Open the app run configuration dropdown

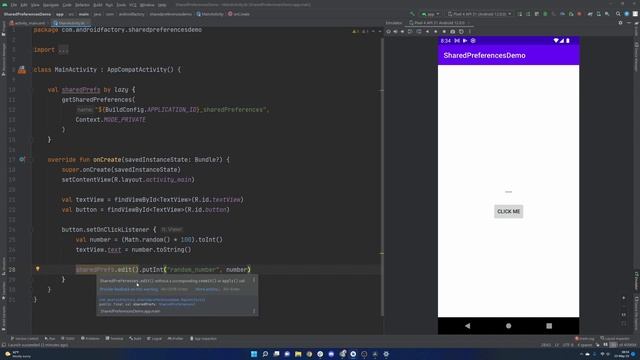(430, 14)
